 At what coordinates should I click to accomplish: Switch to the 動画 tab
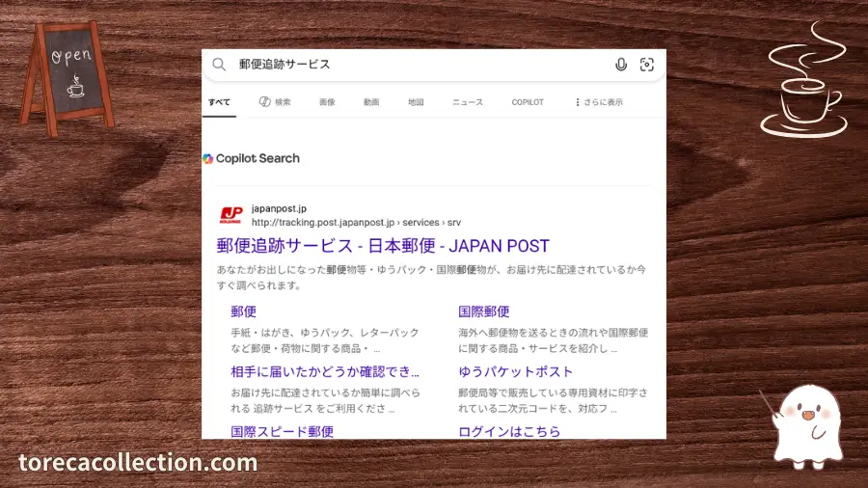(x=371, y=102)
